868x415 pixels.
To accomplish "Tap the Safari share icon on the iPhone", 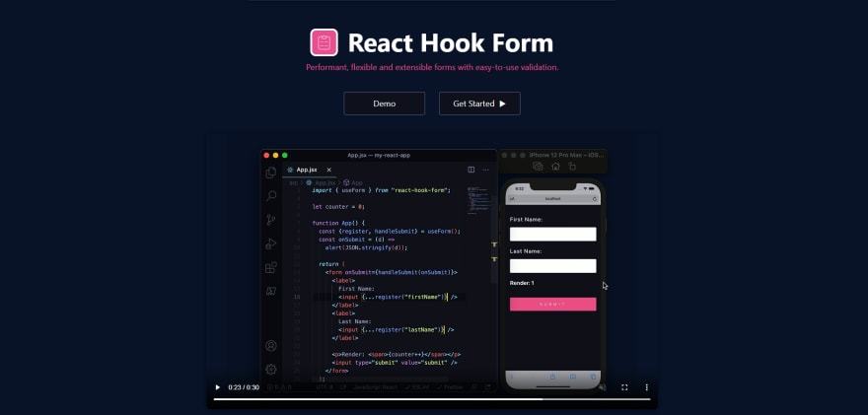I will [x=552, y=377].
